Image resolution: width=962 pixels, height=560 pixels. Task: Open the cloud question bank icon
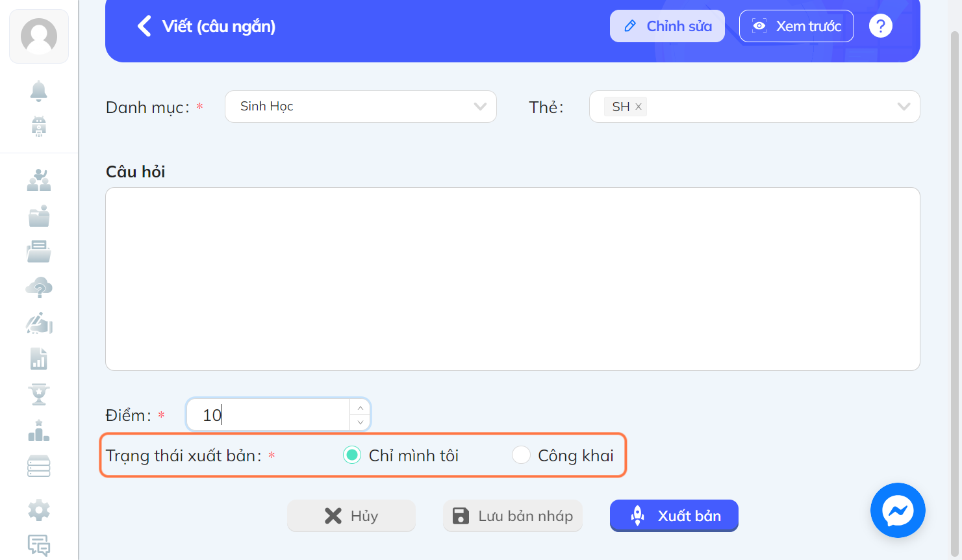pos(39,287)
